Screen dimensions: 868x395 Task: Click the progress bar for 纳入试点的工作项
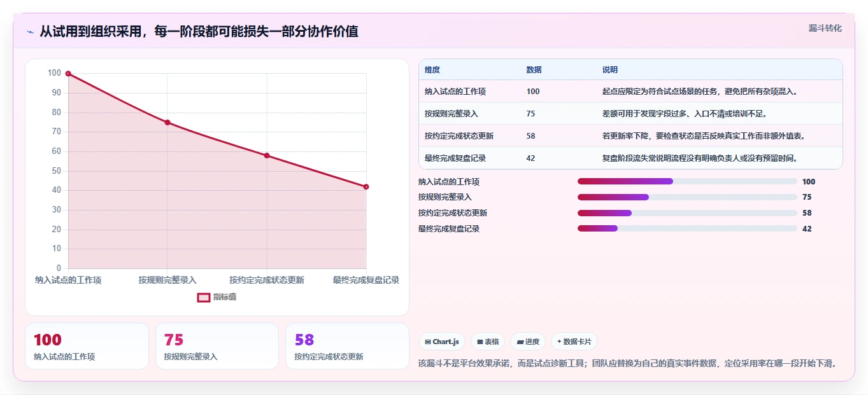click(x=687, y=181)
